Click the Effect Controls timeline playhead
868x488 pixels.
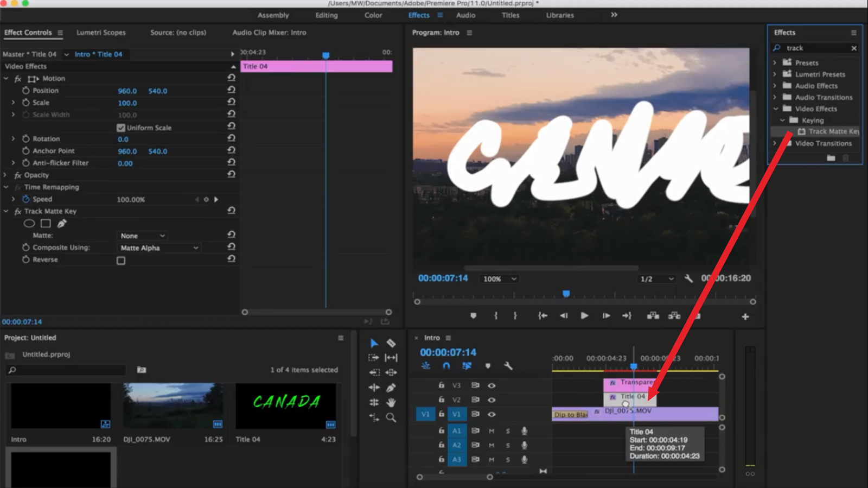click(325, 55)
